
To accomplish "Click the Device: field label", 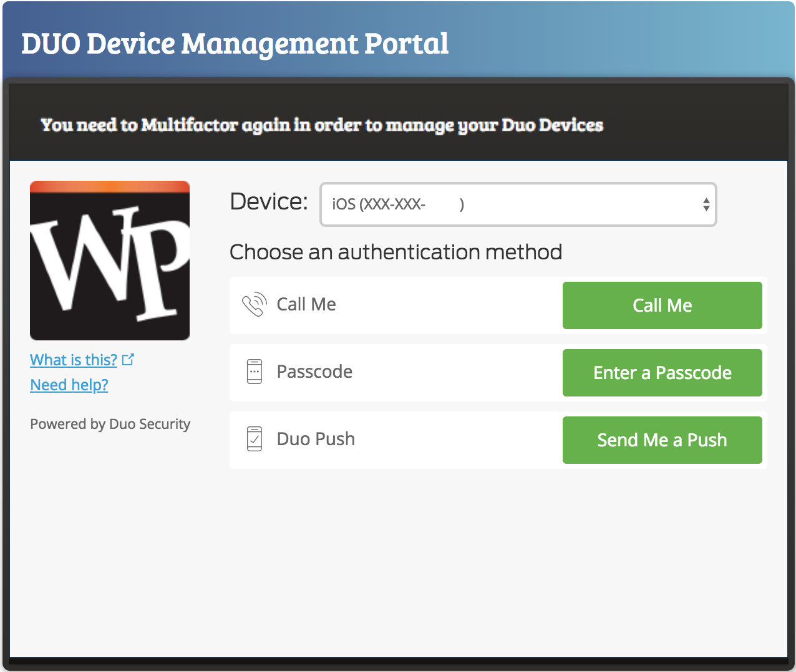I will pos(269,202).
